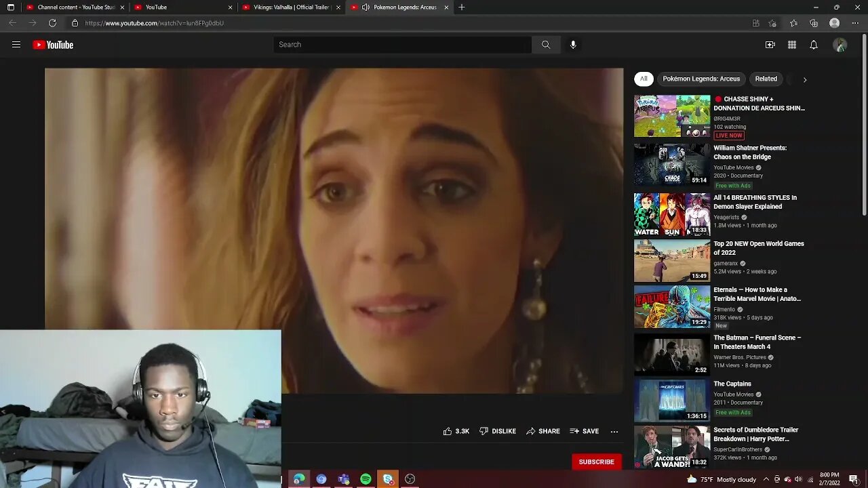Open a new browser tab
This screenshot has height=488, width=868.
tap(462, 7)
